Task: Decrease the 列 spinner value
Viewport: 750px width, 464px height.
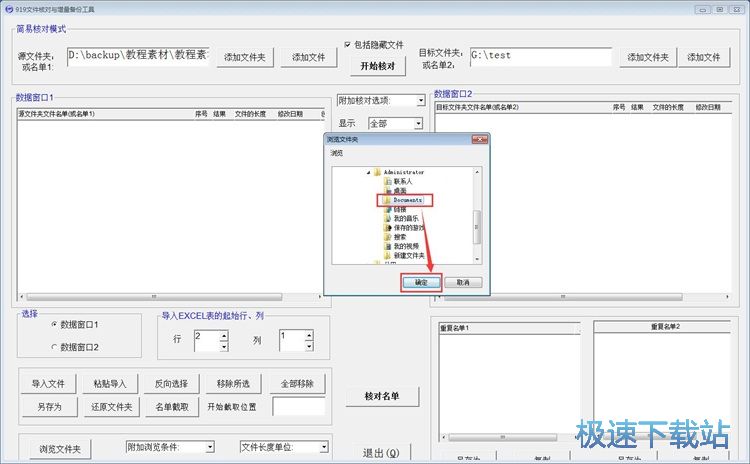Action: point(309,346)
